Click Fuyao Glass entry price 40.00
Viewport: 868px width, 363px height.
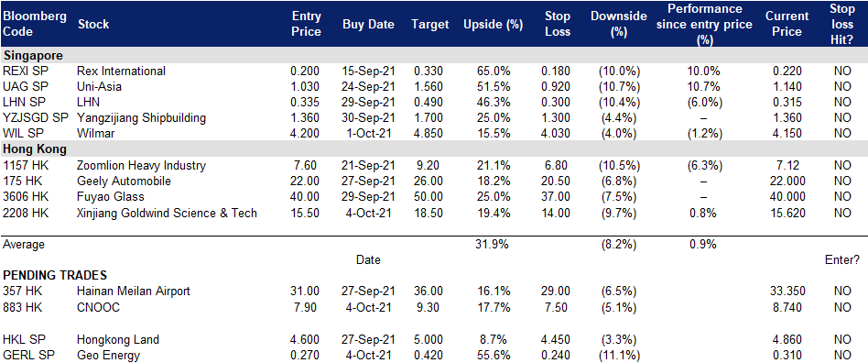pyautogui.click(x=306, y=197)
